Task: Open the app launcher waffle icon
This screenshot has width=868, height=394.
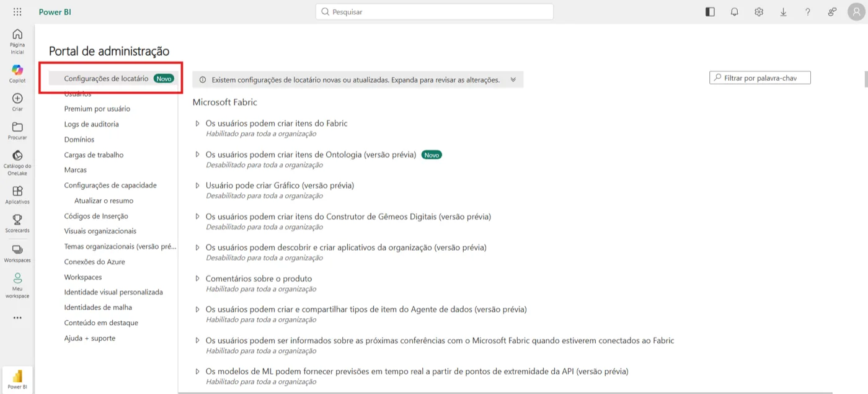Action: coord(17,12)
